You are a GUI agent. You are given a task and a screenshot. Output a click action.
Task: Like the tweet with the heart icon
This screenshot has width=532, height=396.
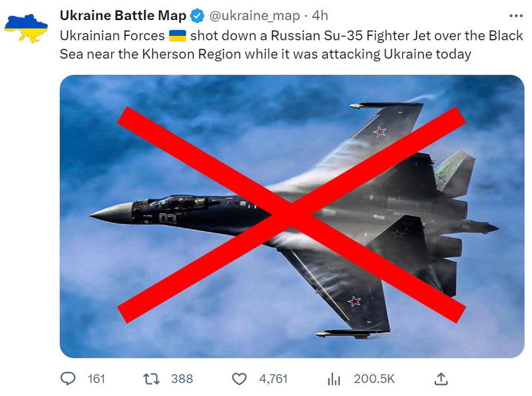point(239,379)
